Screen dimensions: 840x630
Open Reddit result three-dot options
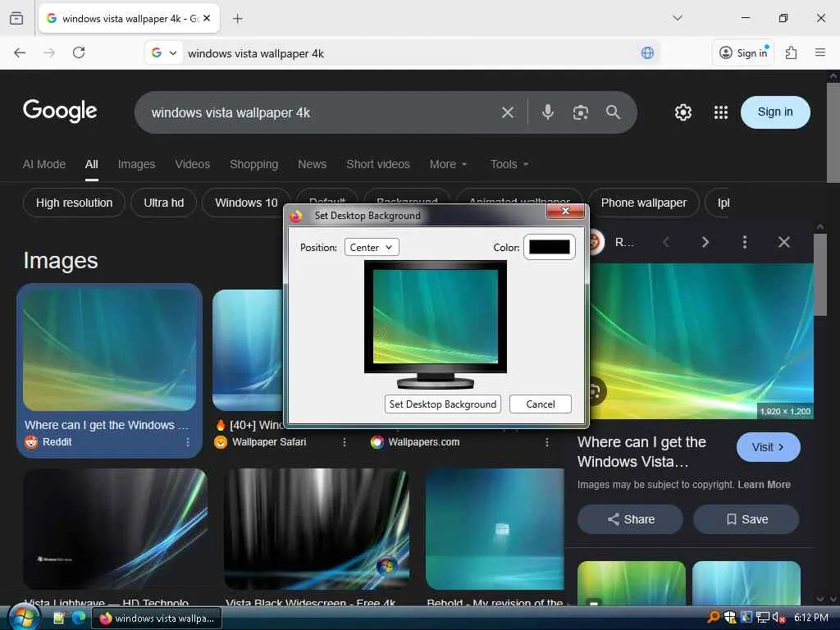(188, 442)
